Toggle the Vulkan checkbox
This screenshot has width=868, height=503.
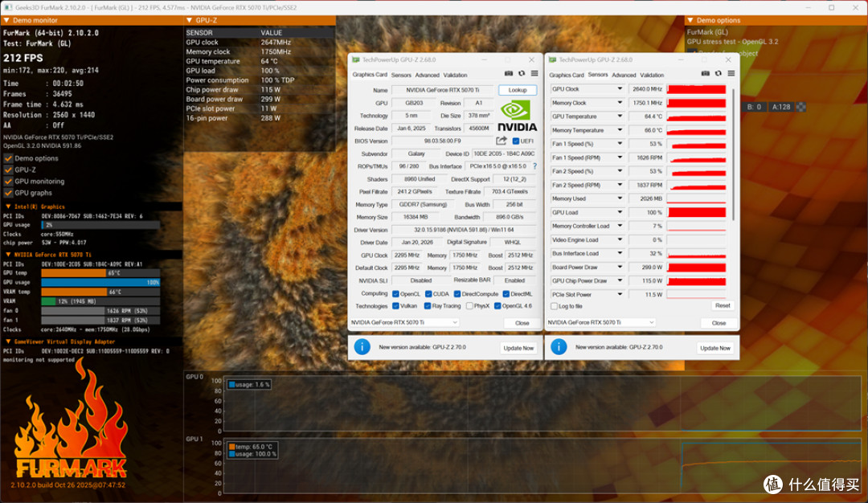click(x=395, y=305)
